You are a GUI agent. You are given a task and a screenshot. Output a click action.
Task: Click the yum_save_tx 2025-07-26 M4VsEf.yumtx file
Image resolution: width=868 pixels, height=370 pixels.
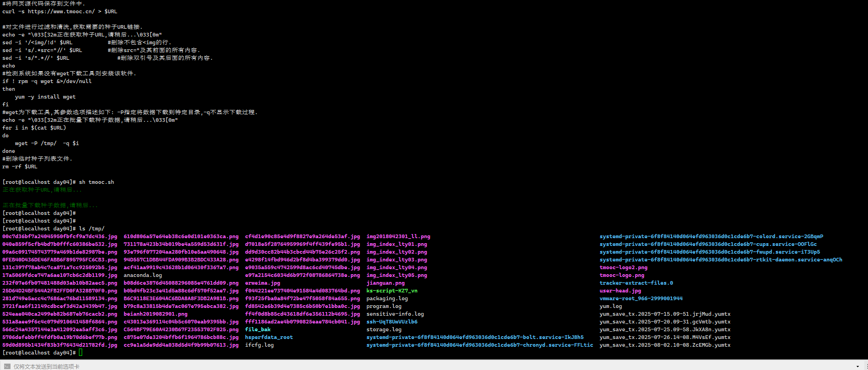665,337
